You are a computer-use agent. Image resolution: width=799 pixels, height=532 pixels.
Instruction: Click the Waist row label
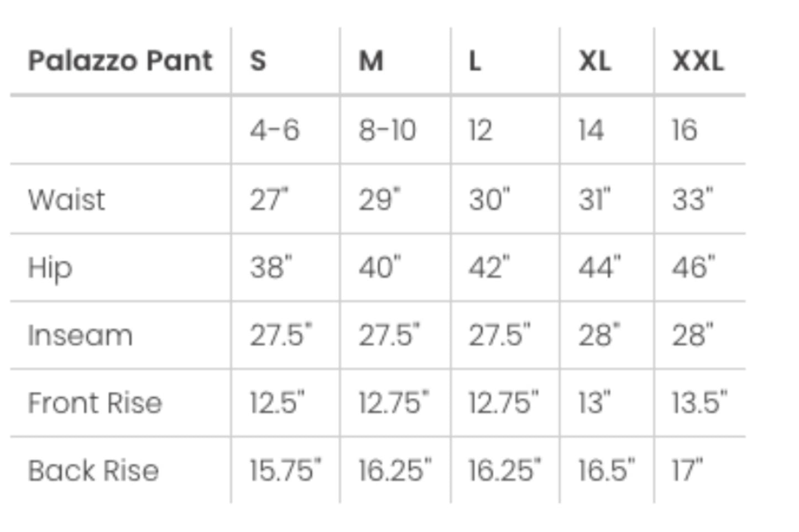click(66, 199)
